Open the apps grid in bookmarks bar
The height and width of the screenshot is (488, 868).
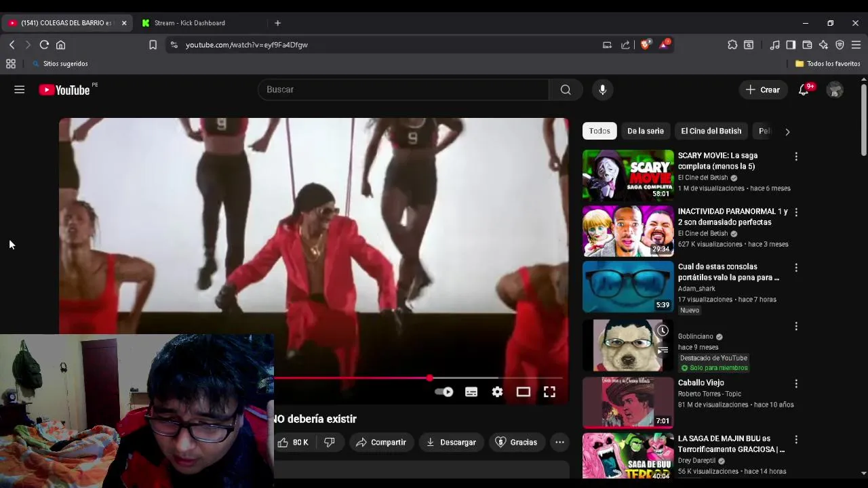[x=10, y=64]
